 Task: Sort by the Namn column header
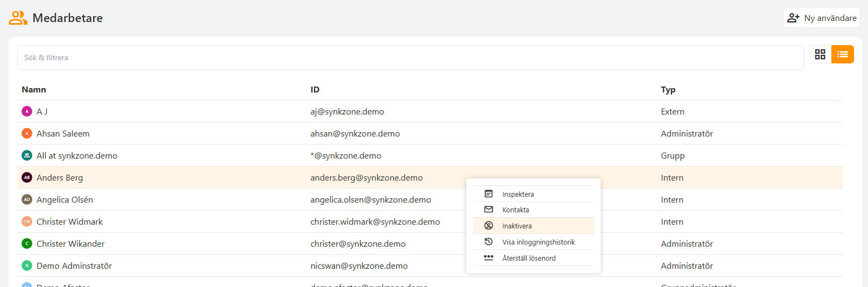[34, 90]
